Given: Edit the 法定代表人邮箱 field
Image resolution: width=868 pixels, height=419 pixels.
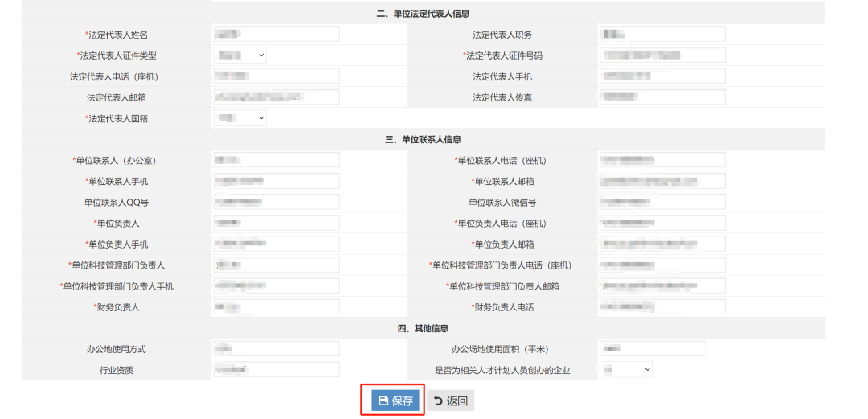Looking at the screenshot, I should [276, 97].
